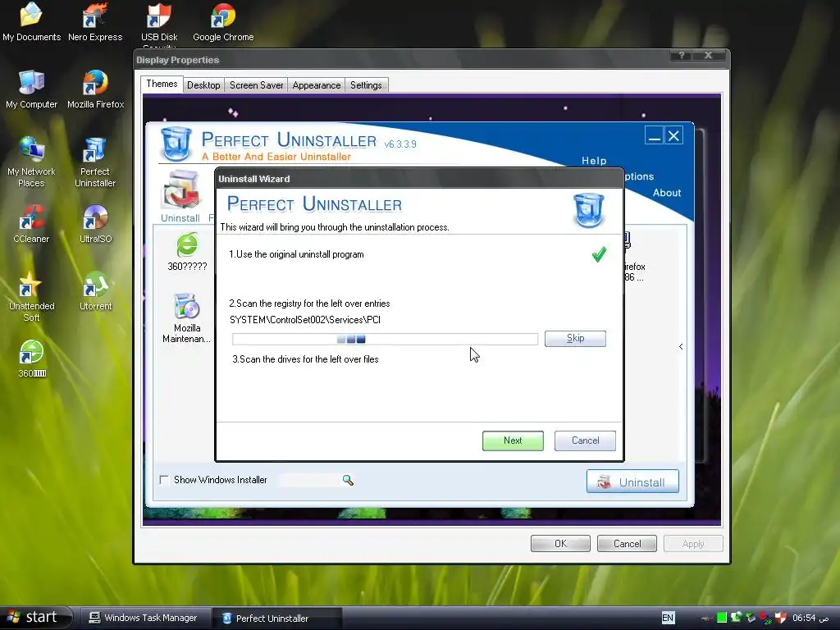Image resolution: width=840 pixels, height=630 pixels.
Task: Launch Mozilla Firefox desktop shortcut
Action: pyautogui.click(x=95, y=89)
